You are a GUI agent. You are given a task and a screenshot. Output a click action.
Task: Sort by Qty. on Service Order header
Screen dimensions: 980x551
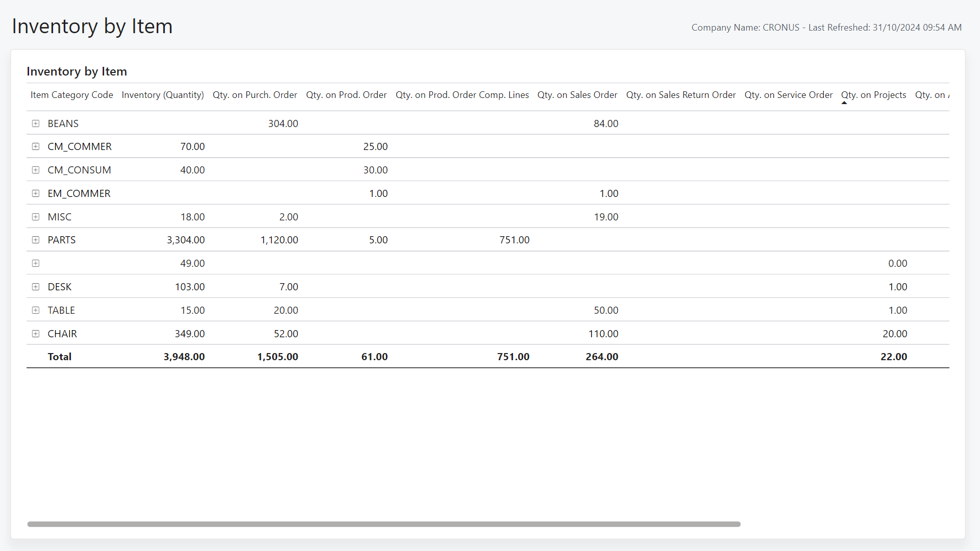point(788,95)
